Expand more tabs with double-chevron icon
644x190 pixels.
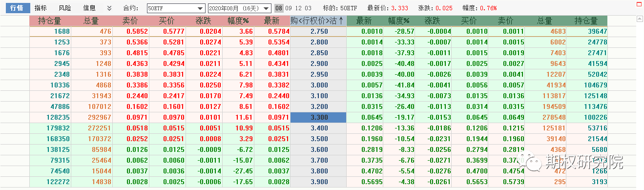pos(109,8)
